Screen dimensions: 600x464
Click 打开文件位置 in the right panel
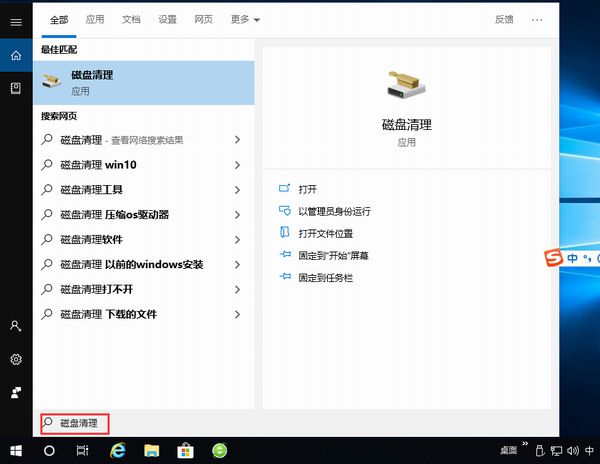point(328,233)
